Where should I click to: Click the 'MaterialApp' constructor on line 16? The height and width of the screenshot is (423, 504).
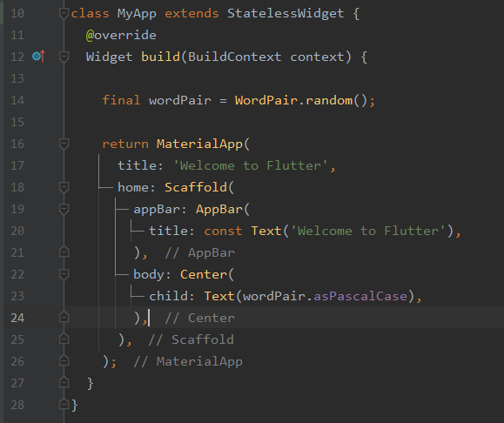(199, 144)
